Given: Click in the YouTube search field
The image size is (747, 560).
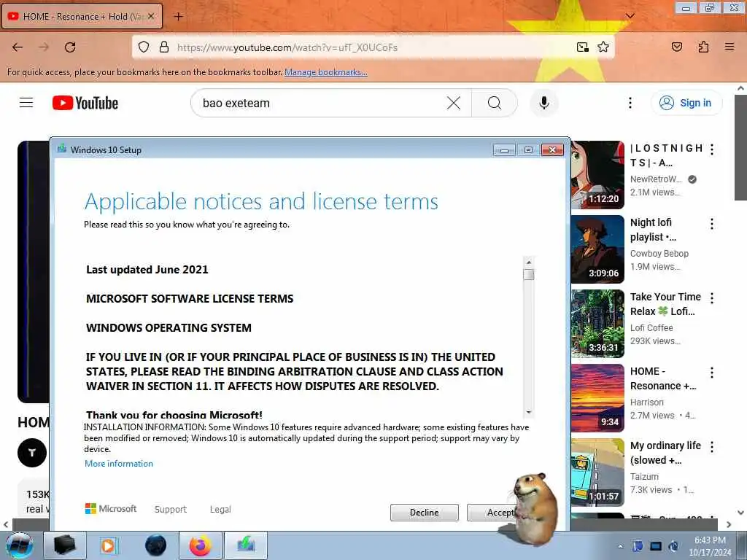Looking at the screenshot, I should pos(320,103).
